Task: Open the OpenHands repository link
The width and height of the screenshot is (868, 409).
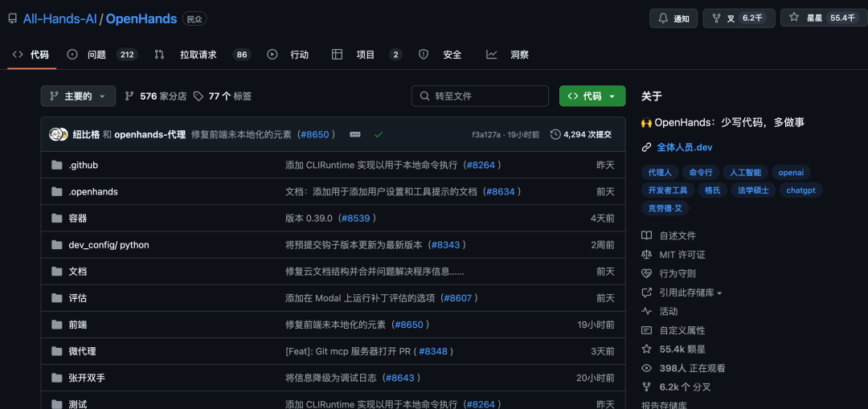Action: point(141,18)
